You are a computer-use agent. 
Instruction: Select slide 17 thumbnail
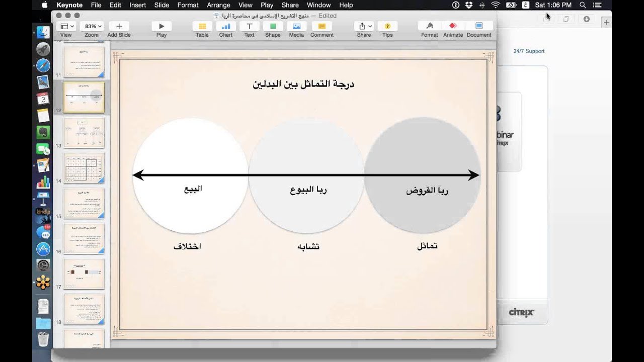84,274
